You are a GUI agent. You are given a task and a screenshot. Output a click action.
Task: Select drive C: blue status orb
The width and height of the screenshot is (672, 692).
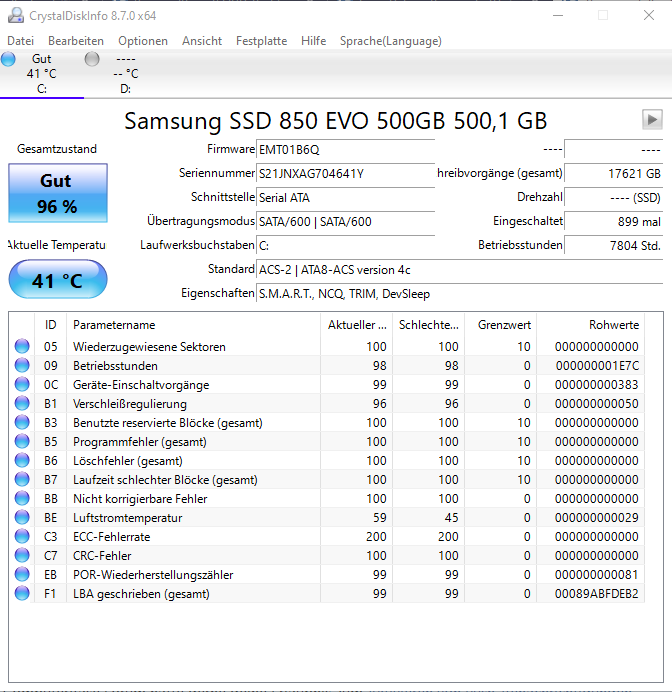(x=8, y=59)
